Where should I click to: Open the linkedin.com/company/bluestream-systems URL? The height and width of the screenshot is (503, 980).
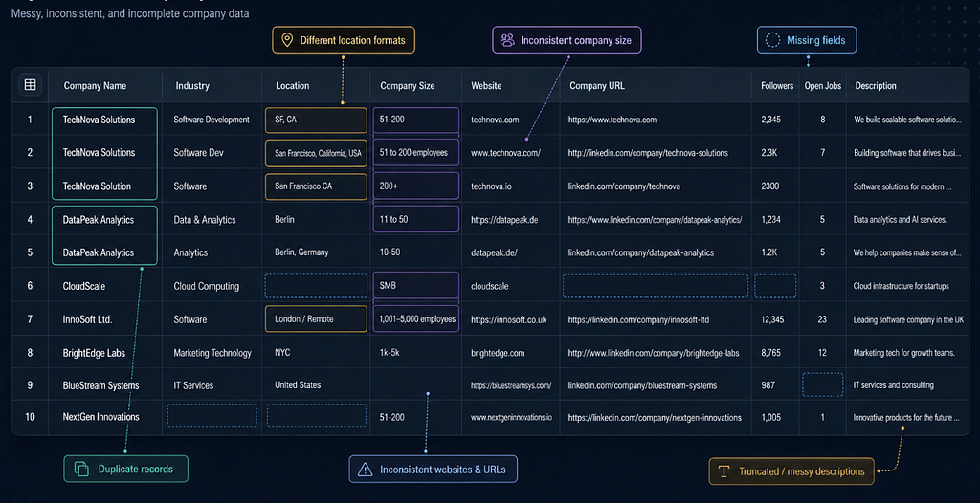[642, 385]
